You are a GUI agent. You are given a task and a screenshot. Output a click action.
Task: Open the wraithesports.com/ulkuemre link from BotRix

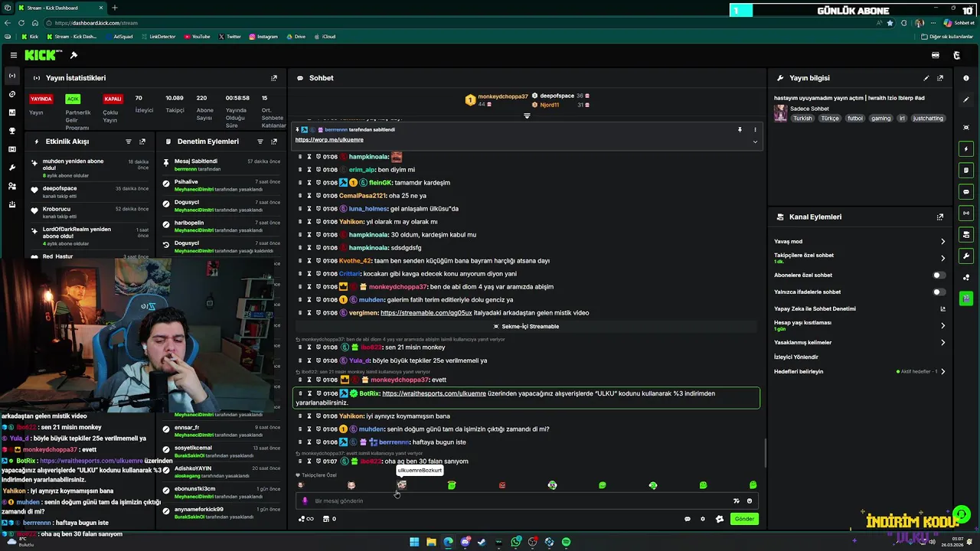coord(434,393)
